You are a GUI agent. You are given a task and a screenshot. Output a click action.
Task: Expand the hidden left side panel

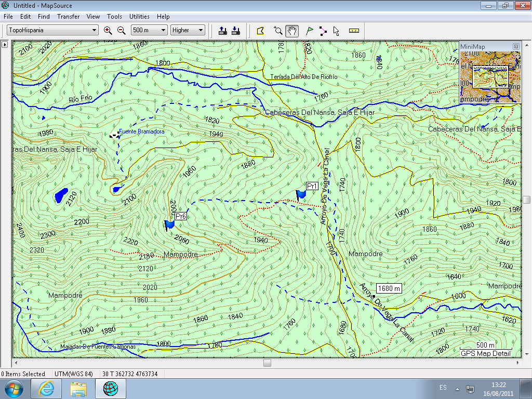click(x=5, y=45)
